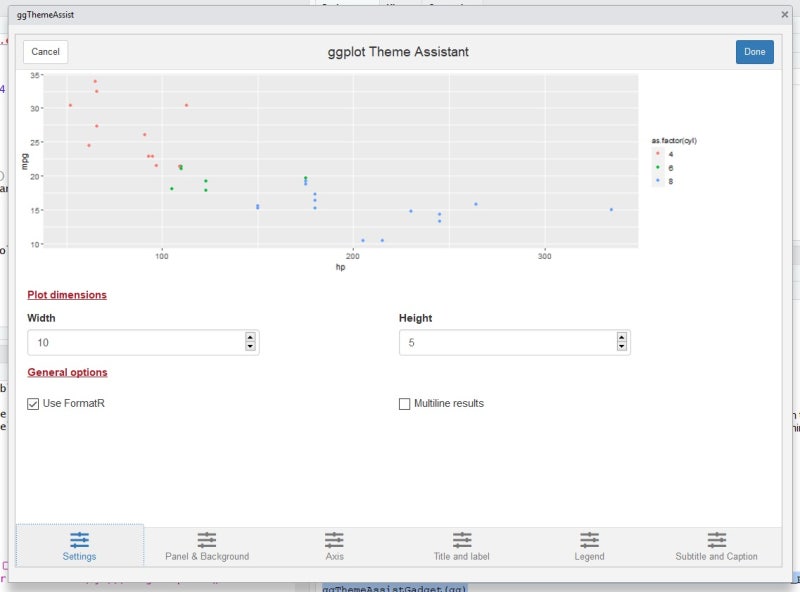
Task: Click the green legend key for 6
Action: point(658,167)
